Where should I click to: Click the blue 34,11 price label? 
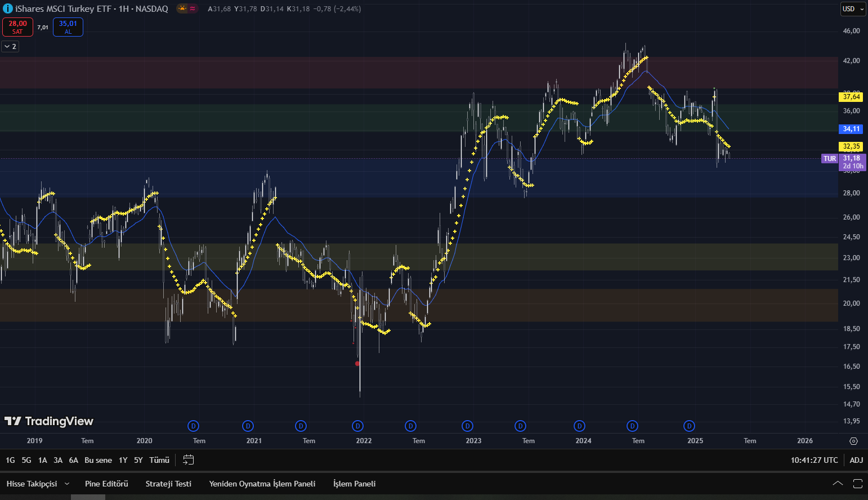[851, 129]
